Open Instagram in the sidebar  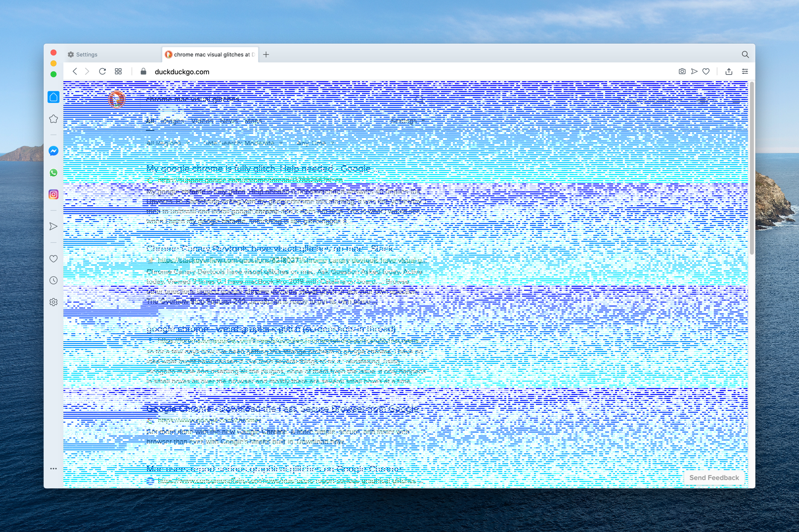pyautogui.click(x=53, y=194)
